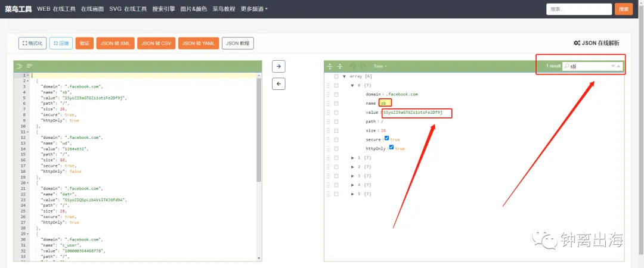Click the code editor vertical scrollbar thumb
Screen dimensions: 644x268
pos(259,130)
